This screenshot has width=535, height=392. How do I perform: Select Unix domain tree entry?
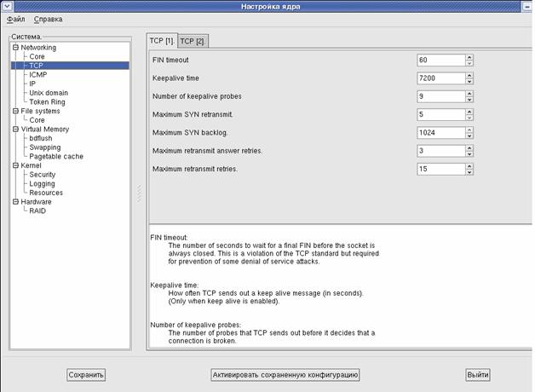coord(48,93)
